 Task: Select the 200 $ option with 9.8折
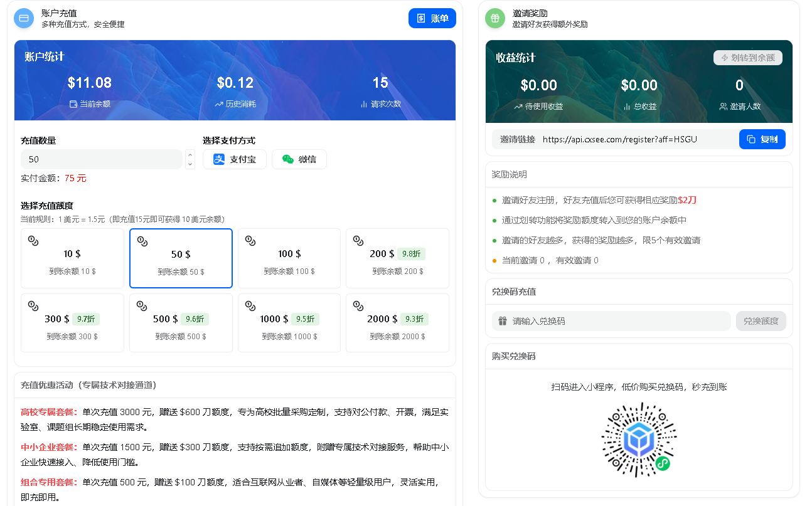click(397, 258)
